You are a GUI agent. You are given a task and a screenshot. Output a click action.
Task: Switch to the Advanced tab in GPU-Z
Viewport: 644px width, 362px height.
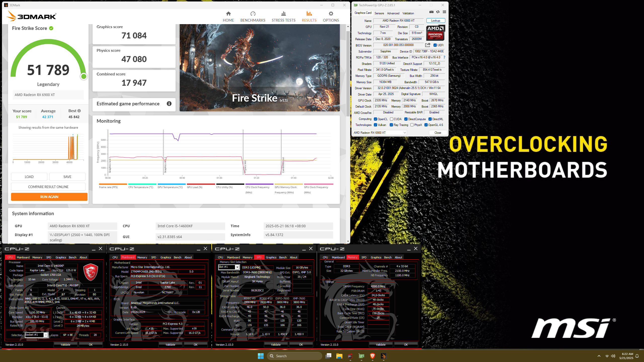coord(393,13)
